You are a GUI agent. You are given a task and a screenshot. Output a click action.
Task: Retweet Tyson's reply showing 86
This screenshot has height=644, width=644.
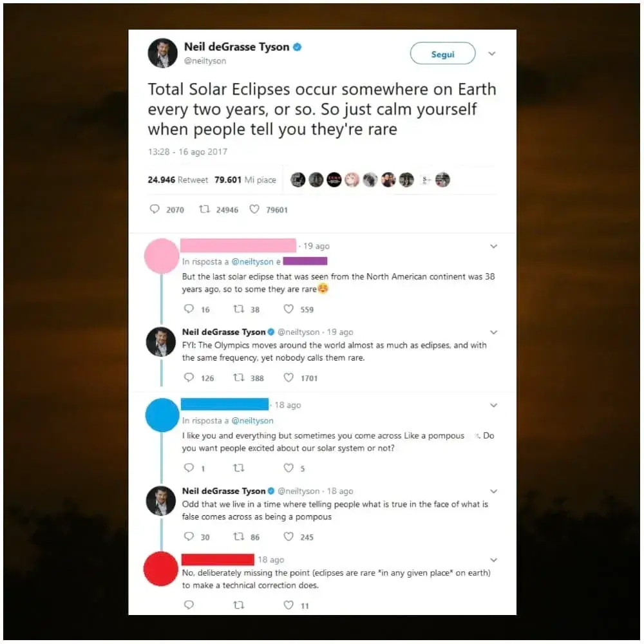click(x=239, y=536)
